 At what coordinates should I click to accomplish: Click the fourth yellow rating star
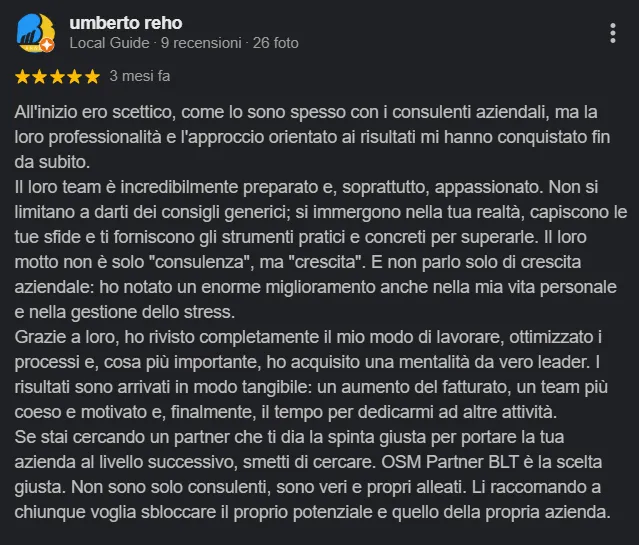[x=75, y=76]
